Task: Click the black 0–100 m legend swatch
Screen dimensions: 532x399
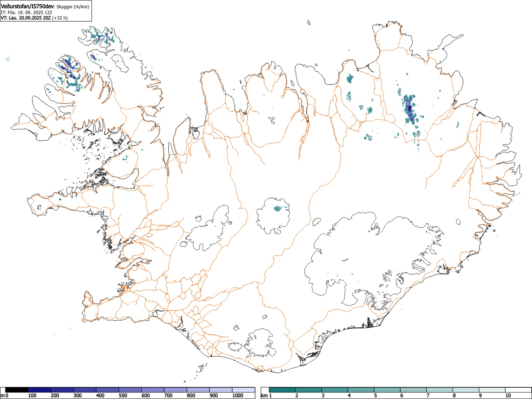Action: point(17,390)
